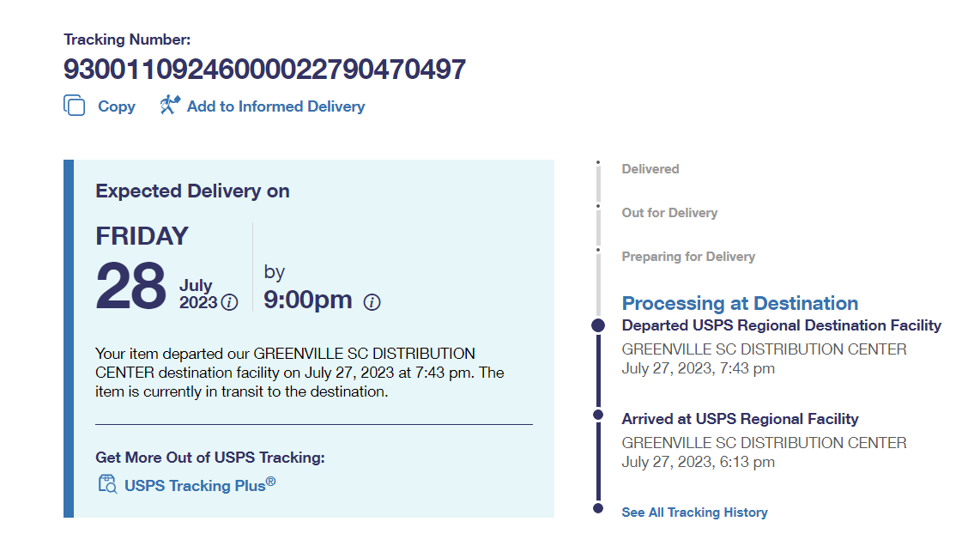Select the Out for Delivery step
980x552 pixels.
[x=669, y=213]
